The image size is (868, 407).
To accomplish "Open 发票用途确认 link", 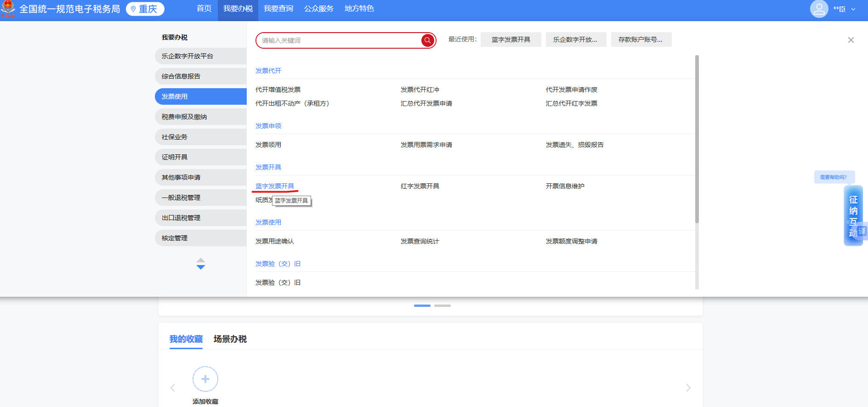I will pos(275,241).
